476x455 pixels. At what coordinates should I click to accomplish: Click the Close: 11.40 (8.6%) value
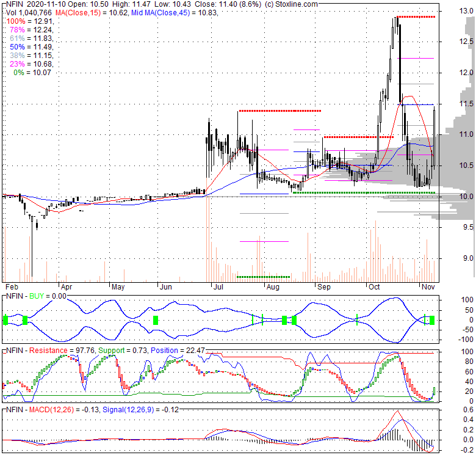tap(228, 4)
